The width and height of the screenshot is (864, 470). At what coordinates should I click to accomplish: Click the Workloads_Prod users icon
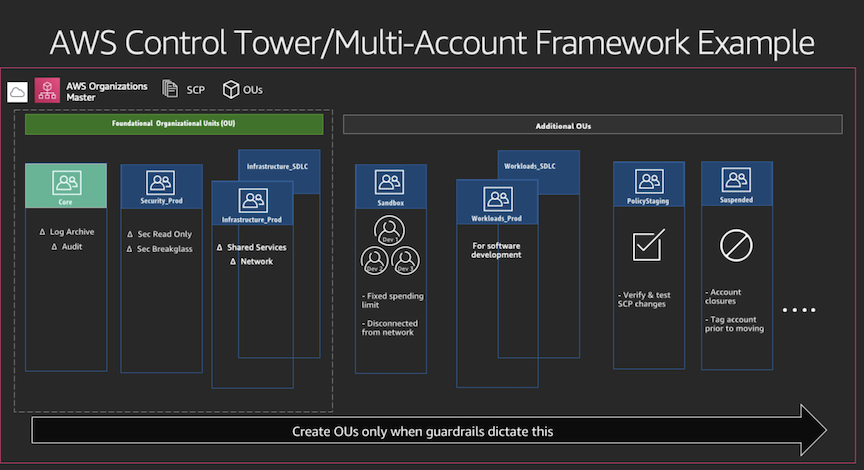tap(498, 199)
